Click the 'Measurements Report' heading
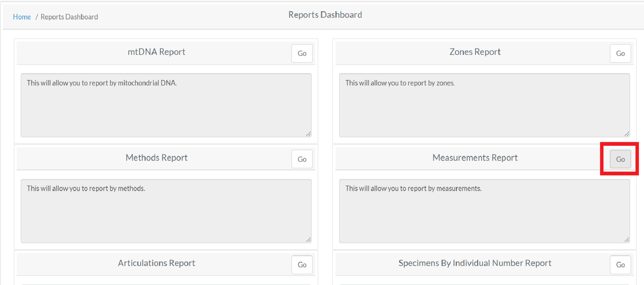The width and height of the screenshot is (644, 285). point(475,158)
